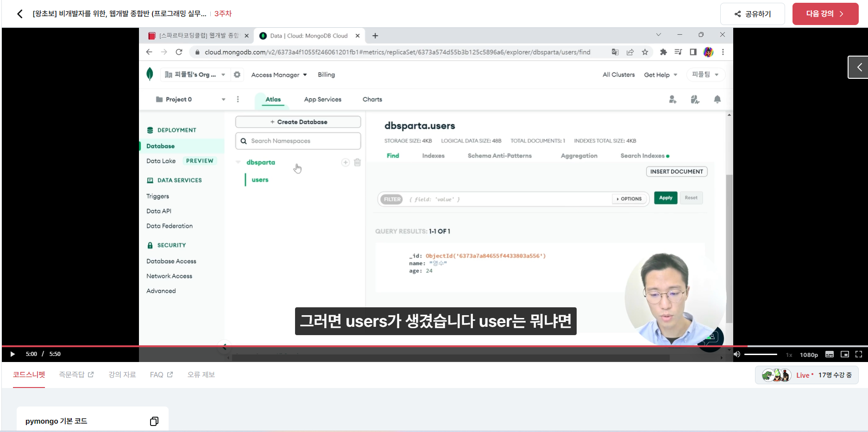This screenshot has width=868, height=432.
Task: Click the address bar URL
Action: pyautogui.click(x=397, y=52)
